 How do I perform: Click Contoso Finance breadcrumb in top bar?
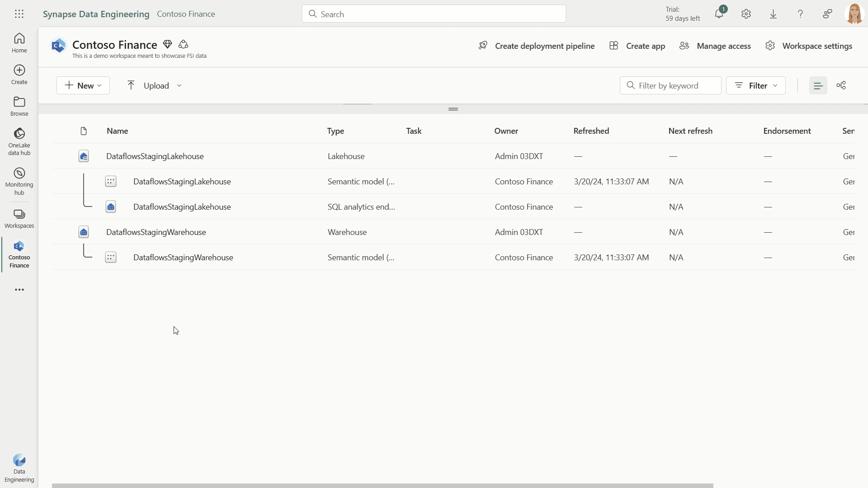(x=186, y=14)
